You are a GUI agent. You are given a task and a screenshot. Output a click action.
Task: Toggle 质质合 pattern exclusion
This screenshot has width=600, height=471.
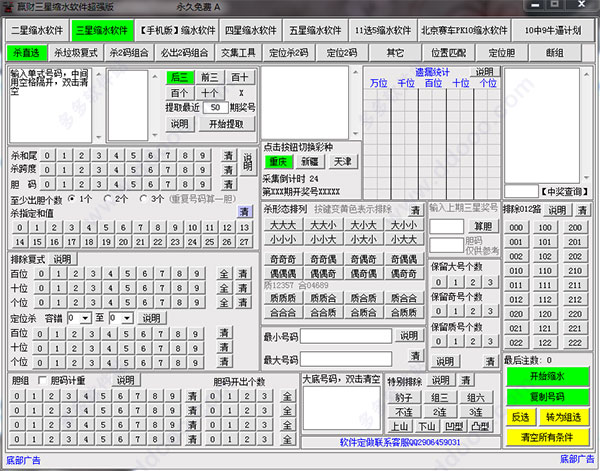pyautogui.click(x=323, y=298)
